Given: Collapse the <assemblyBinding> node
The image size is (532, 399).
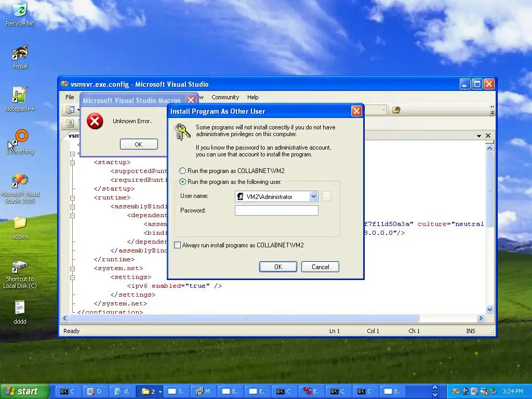Looking at the screenshot, I should (72, 207).
